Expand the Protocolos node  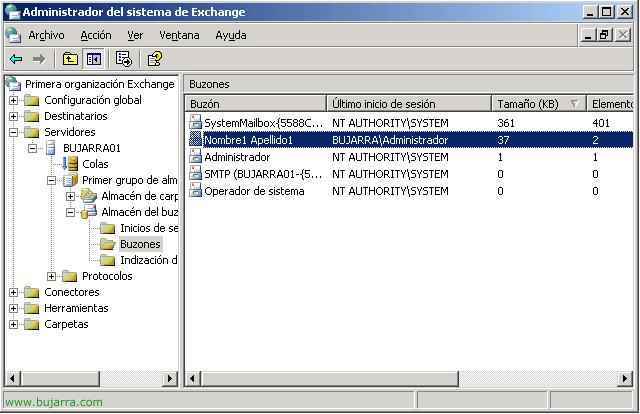(x=51, y=276)
